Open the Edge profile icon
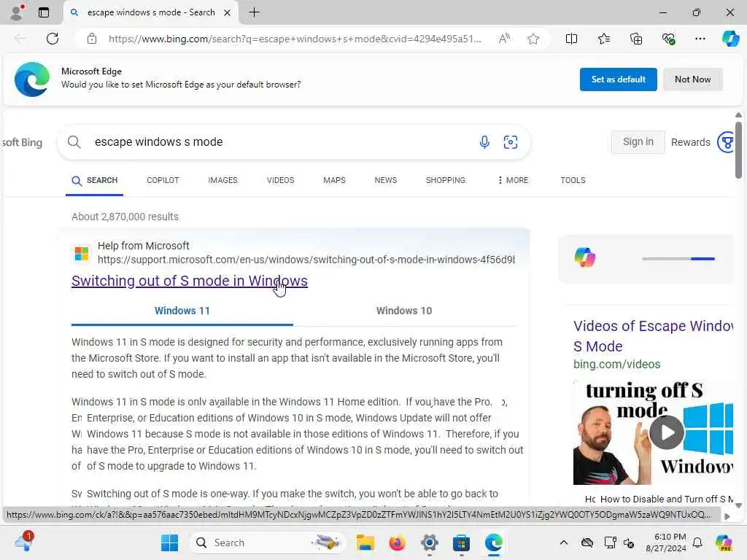The width and height of the screenshot is (747, 560). pos(17,12)
